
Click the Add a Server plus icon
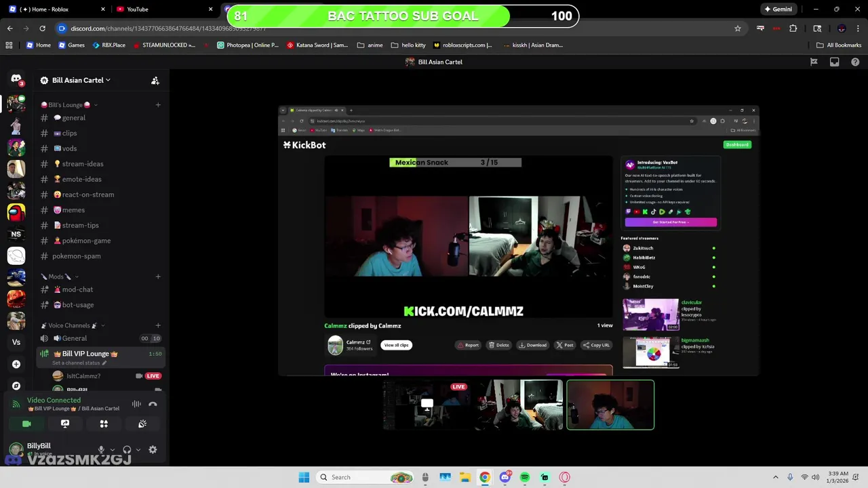(x=16, y=364)
